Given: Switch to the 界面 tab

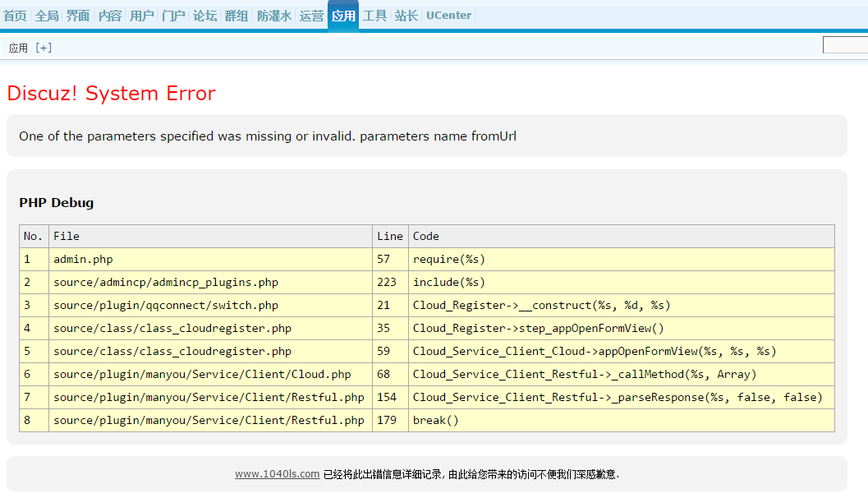Looking at the screenshot, I should click(78, 16).
